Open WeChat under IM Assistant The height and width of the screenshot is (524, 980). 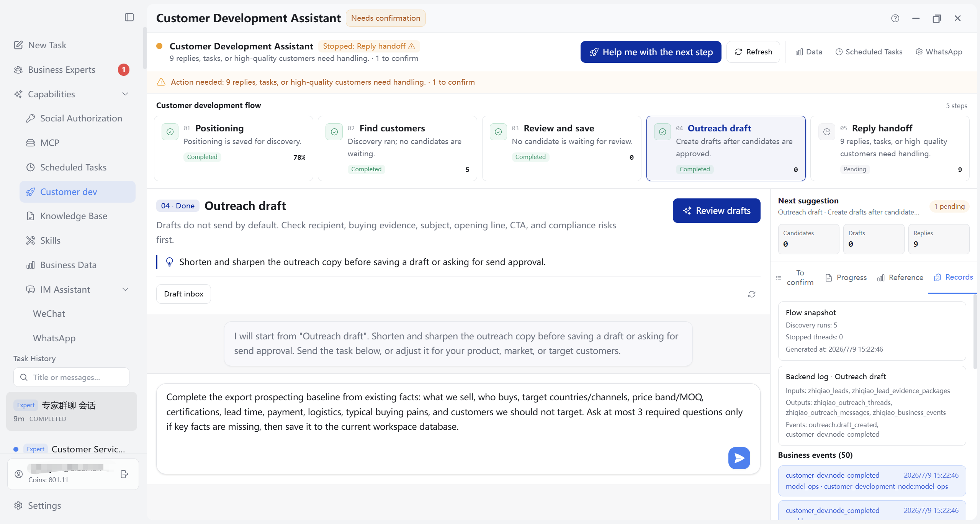click(x=49, y=314)
